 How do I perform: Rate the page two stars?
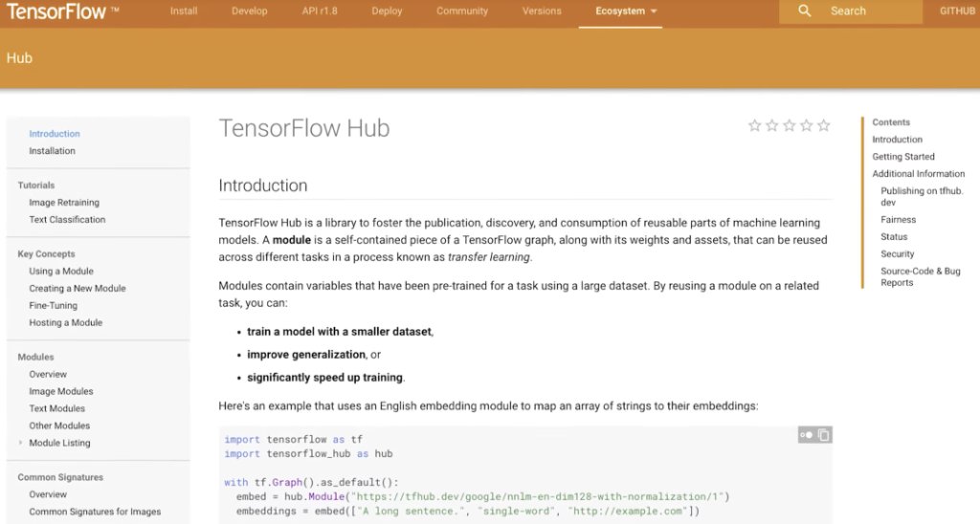click(x=772, y=125)
